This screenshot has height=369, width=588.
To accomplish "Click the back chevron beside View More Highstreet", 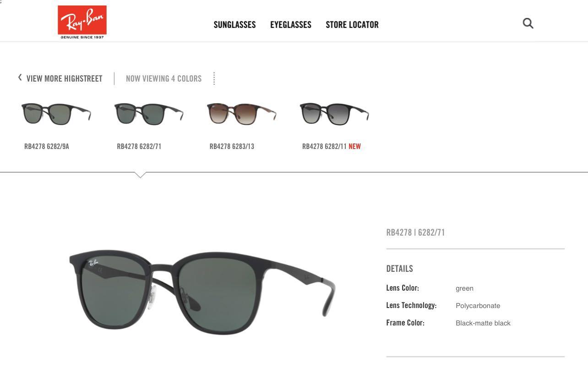I will (x=20, y=77).
